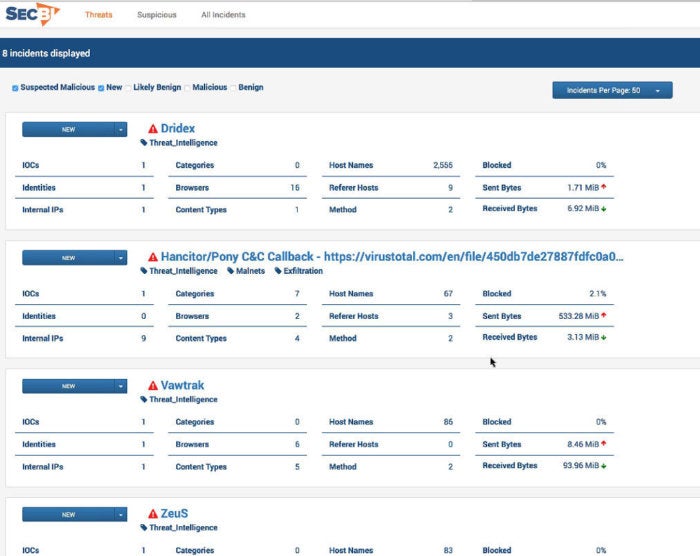The height and width of the screenshot is (556, 700).
Task: Click red up arrow next to 1.71 MiB
Action: point(604,187)
